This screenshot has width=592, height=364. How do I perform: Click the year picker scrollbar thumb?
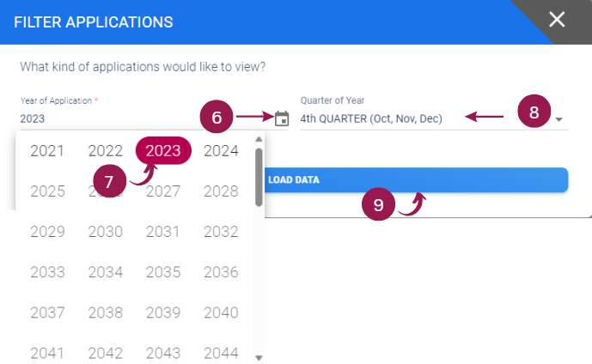point(259,178)
